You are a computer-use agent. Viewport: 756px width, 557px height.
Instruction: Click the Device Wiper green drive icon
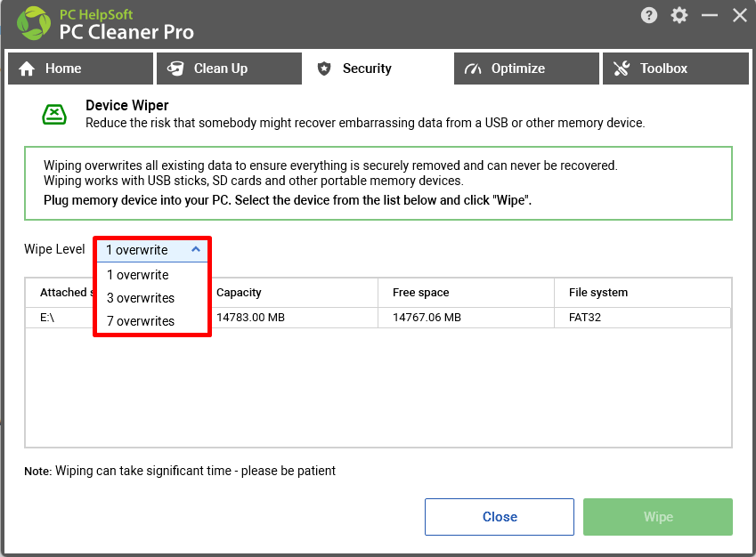(54, 115)
